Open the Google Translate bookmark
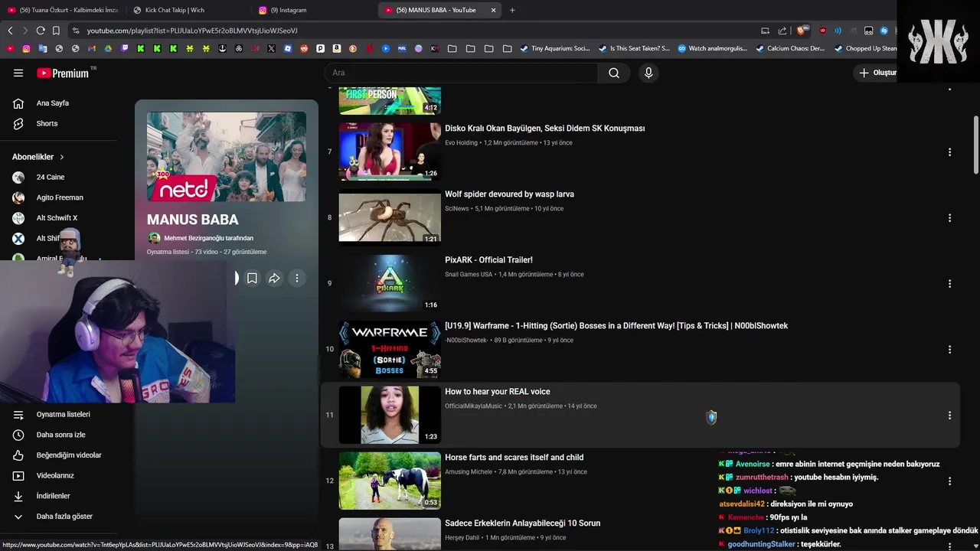The image size is (980, 551). tap(43, 48)
